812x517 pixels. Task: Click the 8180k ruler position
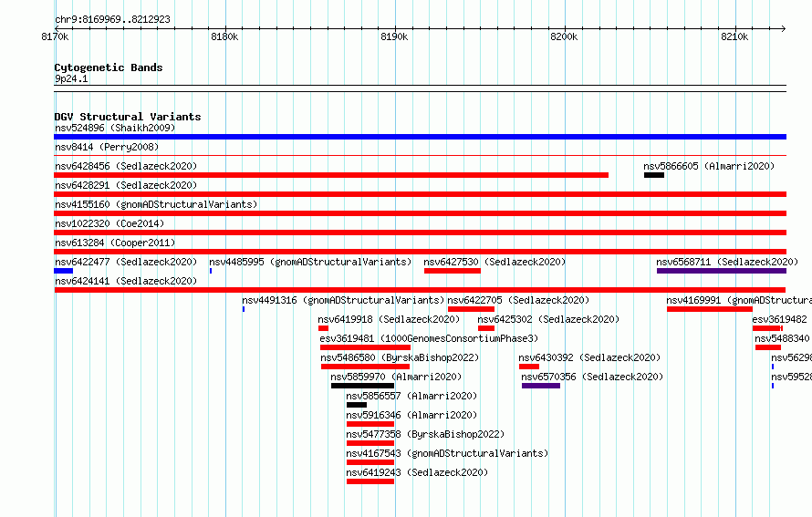click(x=224, y=36)
